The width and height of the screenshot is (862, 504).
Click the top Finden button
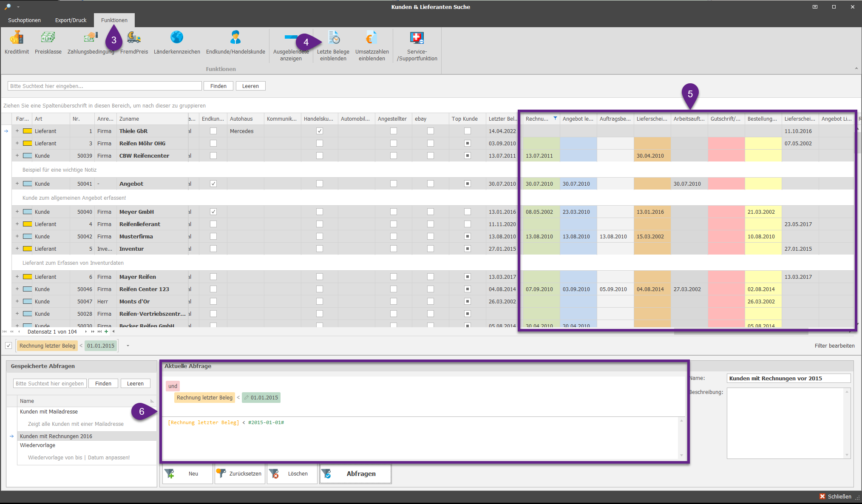click(x=218, y=86)
